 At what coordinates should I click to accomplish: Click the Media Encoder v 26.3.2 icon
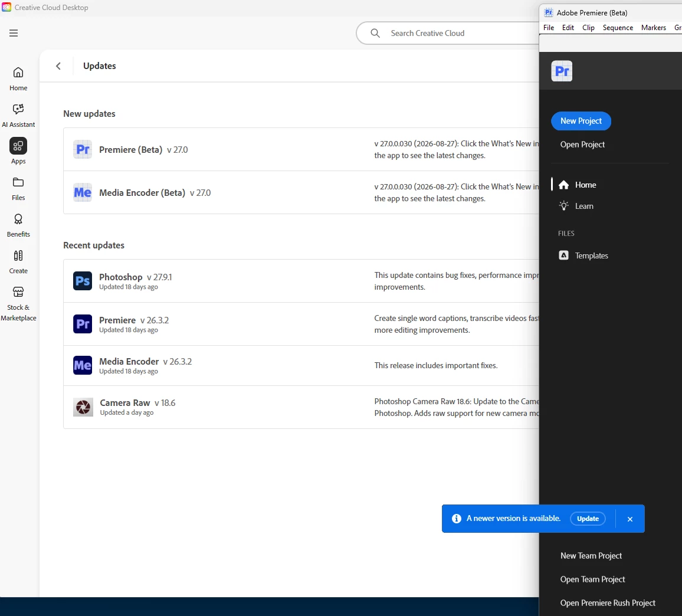(x=83, y=365)
